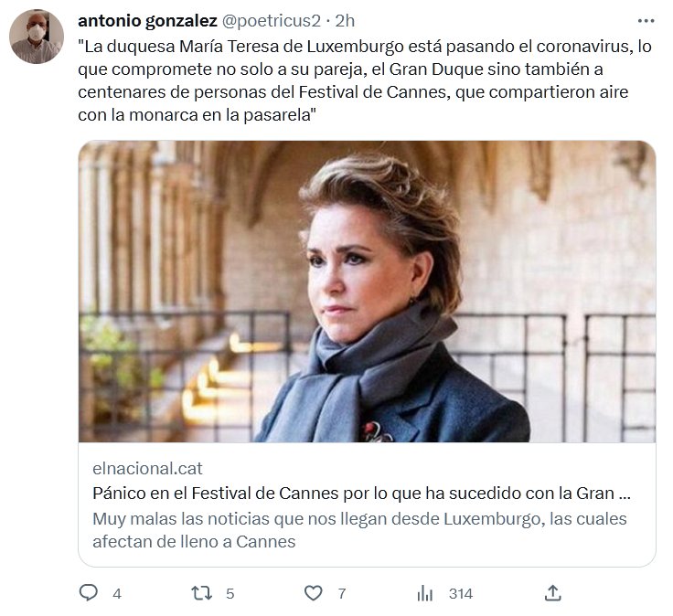Screen dimensions: 673x616
Task: Toggle the heart like button
Action: [x=314, y=593]
